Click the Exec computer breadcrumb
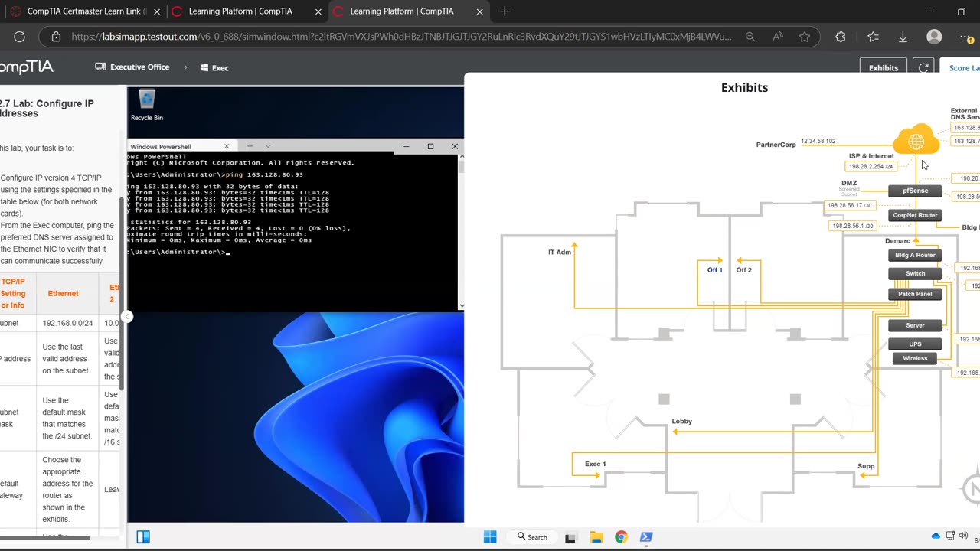 pos(214,67)
